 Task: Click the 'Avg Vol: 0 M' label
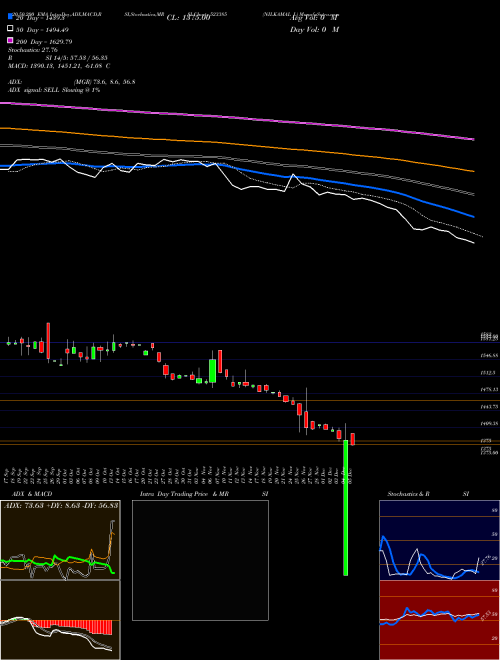point(314,18)
